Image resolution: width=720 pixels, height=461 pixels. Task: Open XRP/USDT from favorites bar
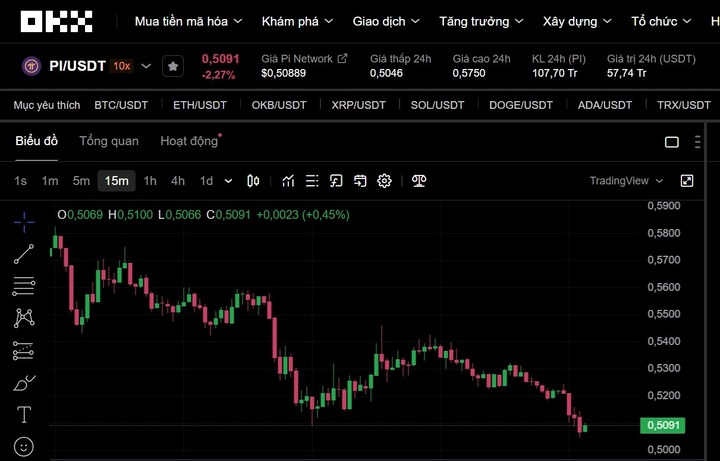click(358, 105)
